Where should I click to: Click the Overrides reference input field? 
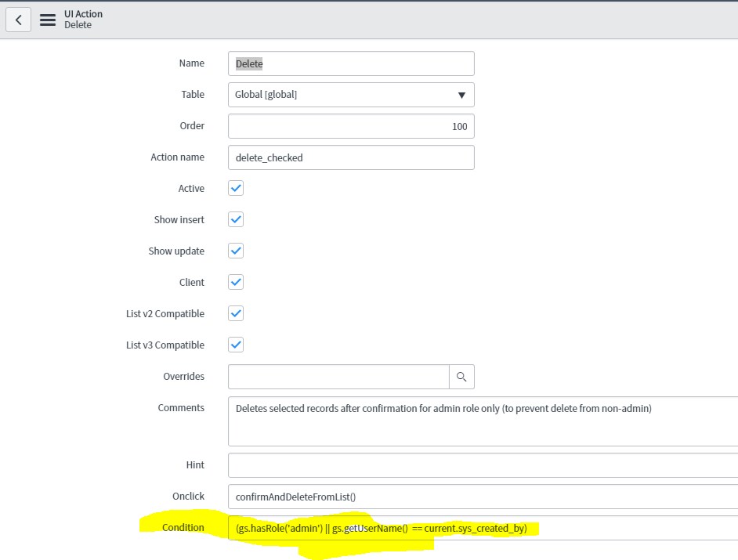point(338,377)
